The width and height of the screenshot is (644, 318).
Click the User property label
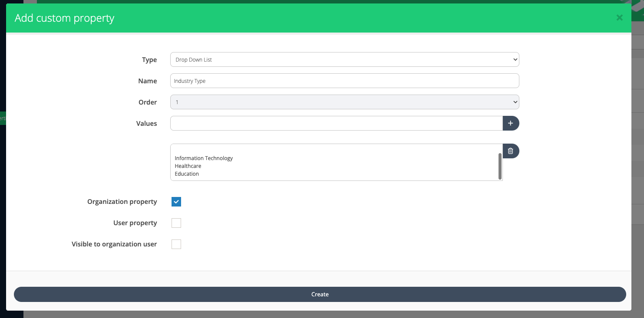(135, 223)
